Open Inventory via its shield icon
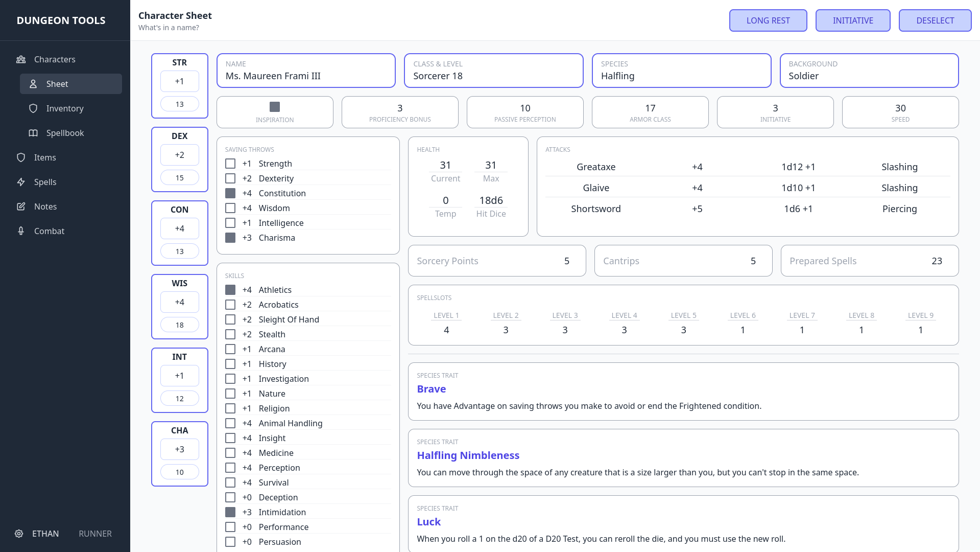980x552 pixels. (33, 108)
